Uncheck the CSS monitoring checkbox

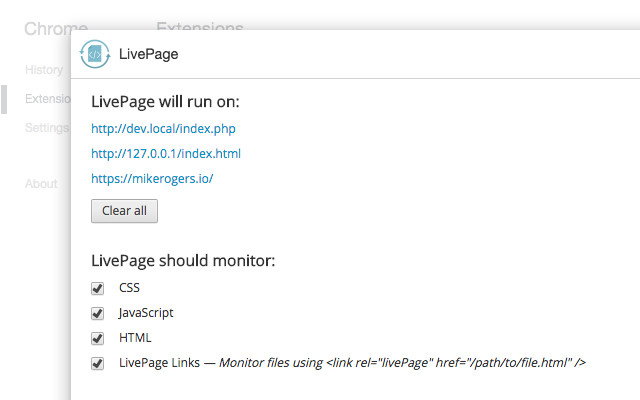[x=97, y=288]
